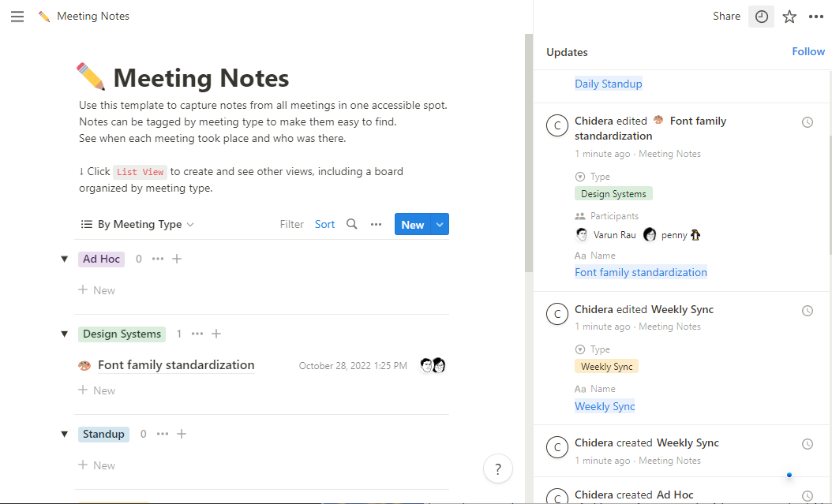Click the Standup group tag
The width and height of the screenshot is (832, 504).
point(103,434)
